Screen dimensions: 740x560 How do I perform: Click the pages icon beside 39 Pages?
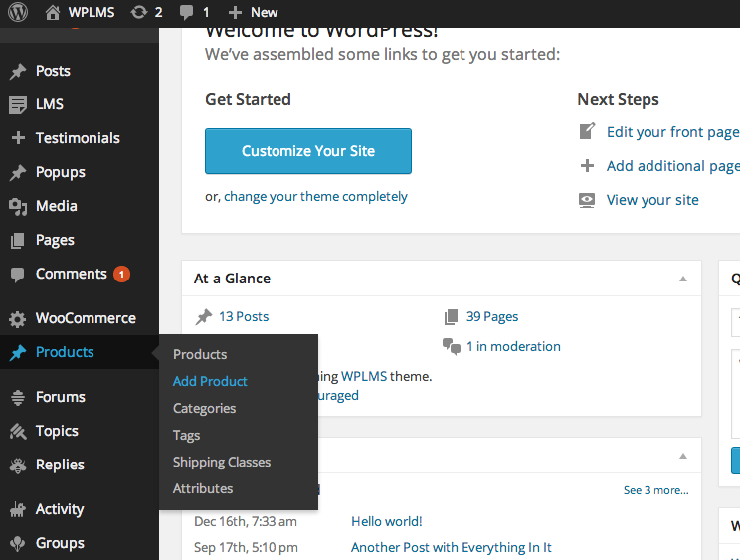(452, 317)
